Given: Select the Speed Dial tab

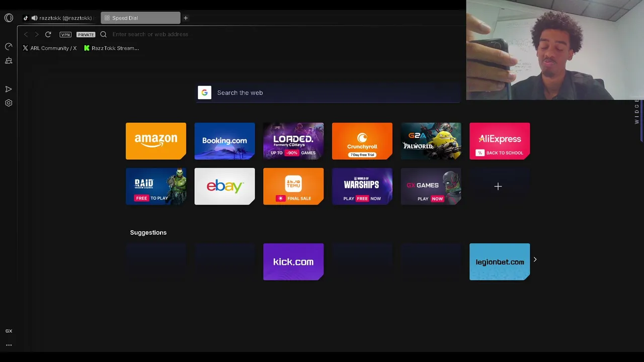Looking at the screenshot, I should pos(140,18).
